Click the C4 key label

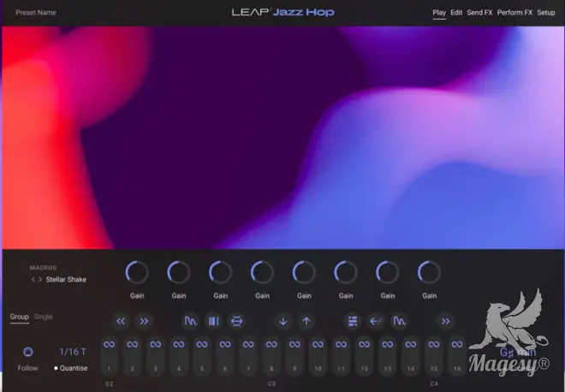point(434,384)
